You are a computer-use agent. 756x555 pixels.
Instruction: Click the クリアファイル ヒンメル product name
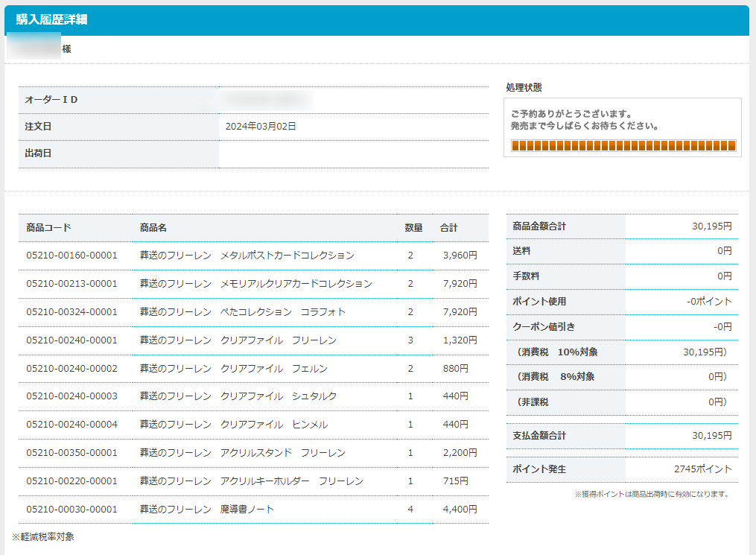tap(274, 425)
